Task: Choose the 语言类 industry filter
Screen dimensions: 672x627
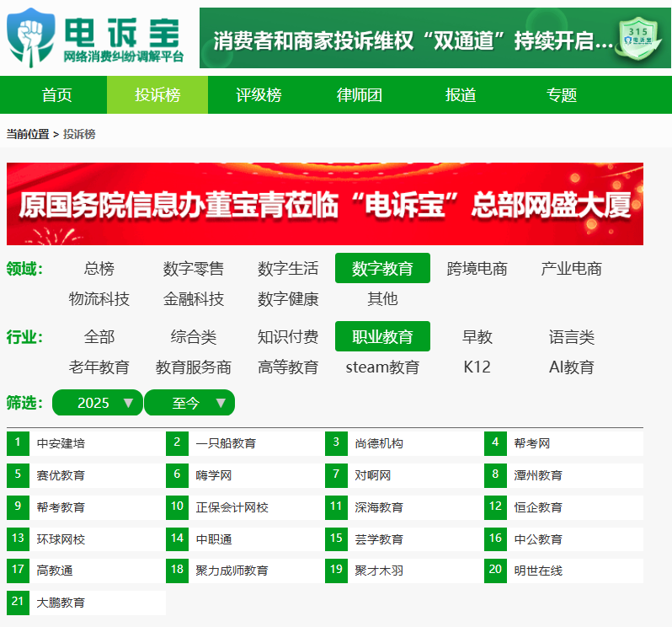Action: (571, 336)
